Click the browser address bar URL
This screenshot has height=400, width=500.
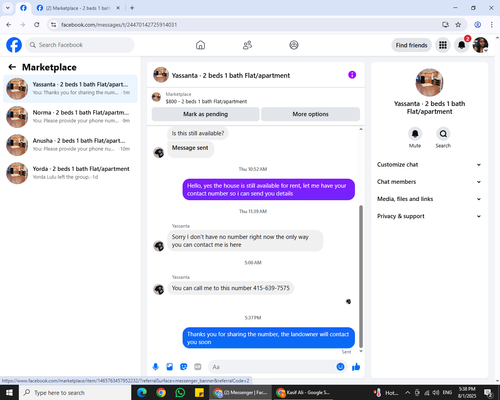[x=119, y=25]
